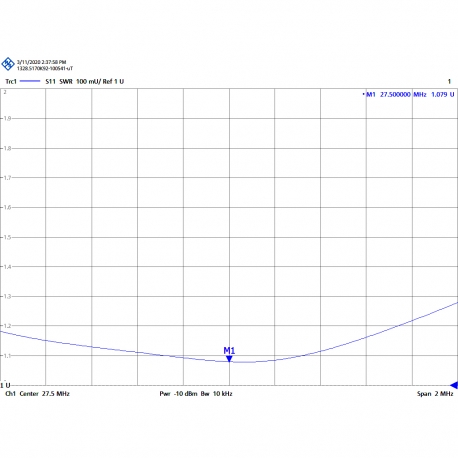Click the Ch1 channel label
The width and height of the screenshot is (458, 458).
click(10, 394)
